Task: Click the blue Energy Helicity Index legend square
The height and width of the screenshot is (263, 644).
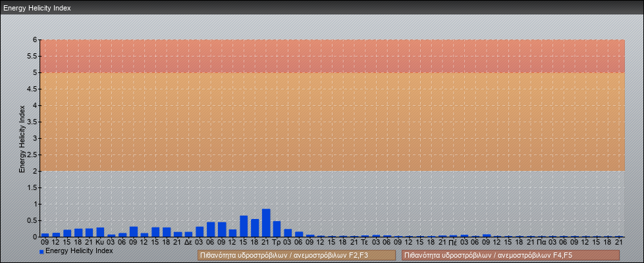Action: click(x=41, y=251)
